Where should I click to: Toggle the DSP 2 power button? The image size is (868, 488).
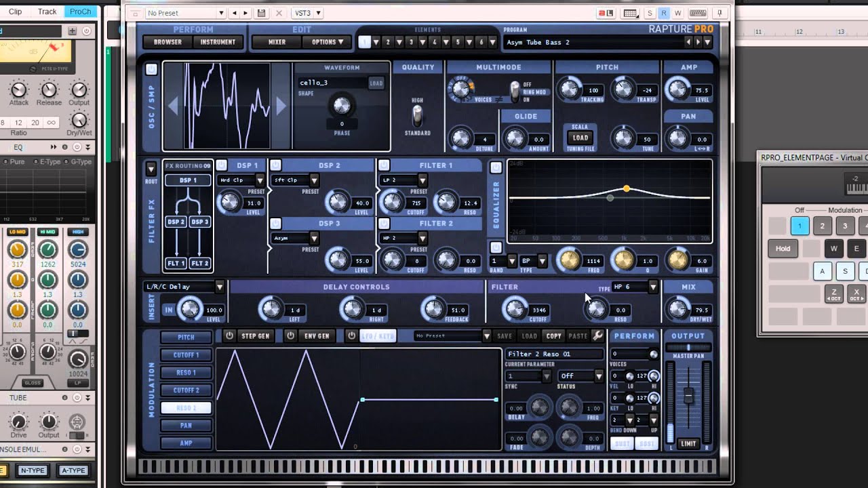(275, 165)
